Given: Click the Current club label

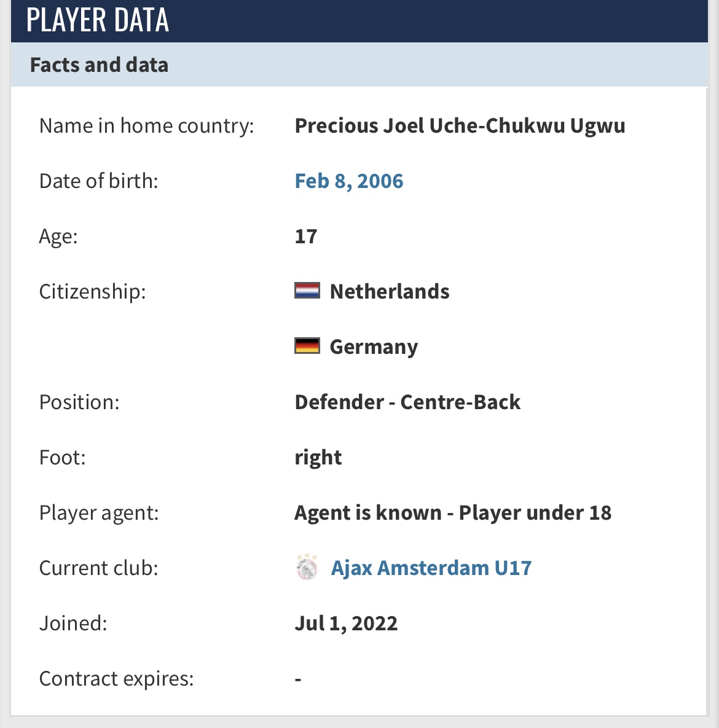Looking at the screenshot, I should pos(98,568).
